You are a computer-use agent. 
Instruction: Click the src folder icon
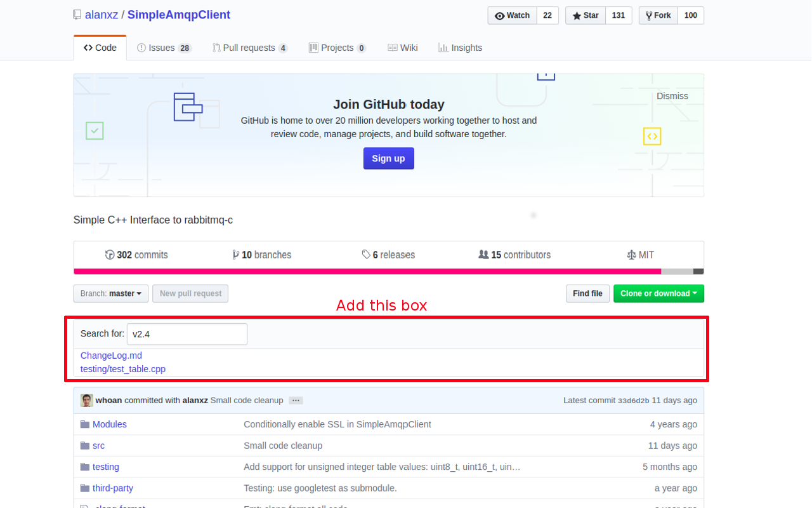pos(84,446)
